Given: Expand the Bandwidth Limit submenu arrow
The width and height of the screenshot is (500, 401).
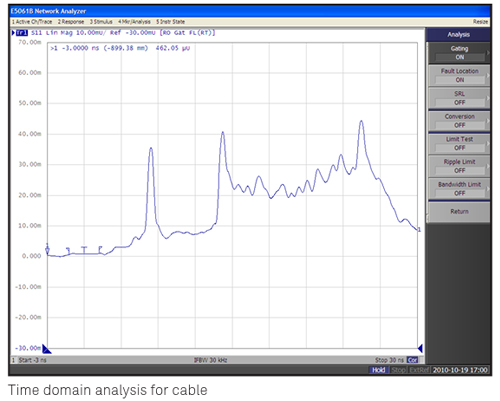Looking at the screenshot, I should tap(488, 189).
